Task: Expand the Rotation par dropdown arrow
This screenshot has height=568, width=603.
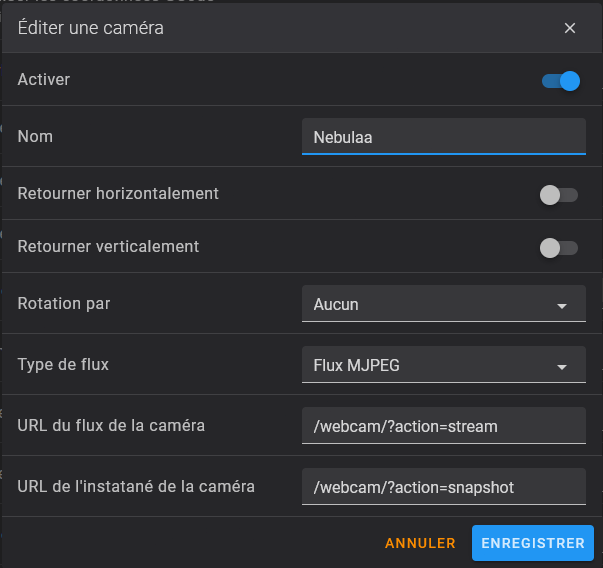Action: (562, 305)
